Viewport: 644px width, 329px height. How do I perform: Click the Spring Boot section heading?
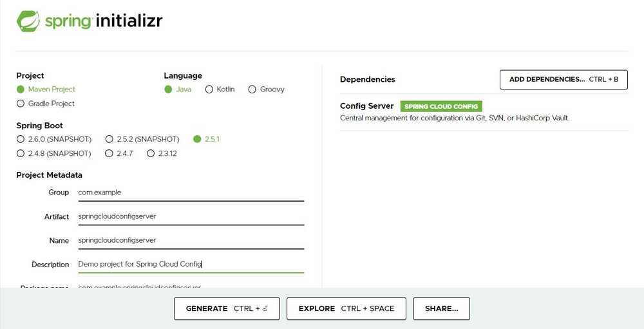click(39, 126)
